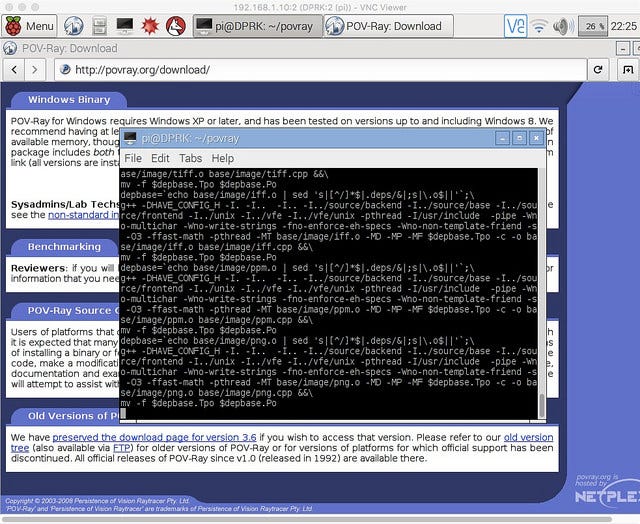
Task: Click the terminal window title icon
Action: tap(130, 138)
